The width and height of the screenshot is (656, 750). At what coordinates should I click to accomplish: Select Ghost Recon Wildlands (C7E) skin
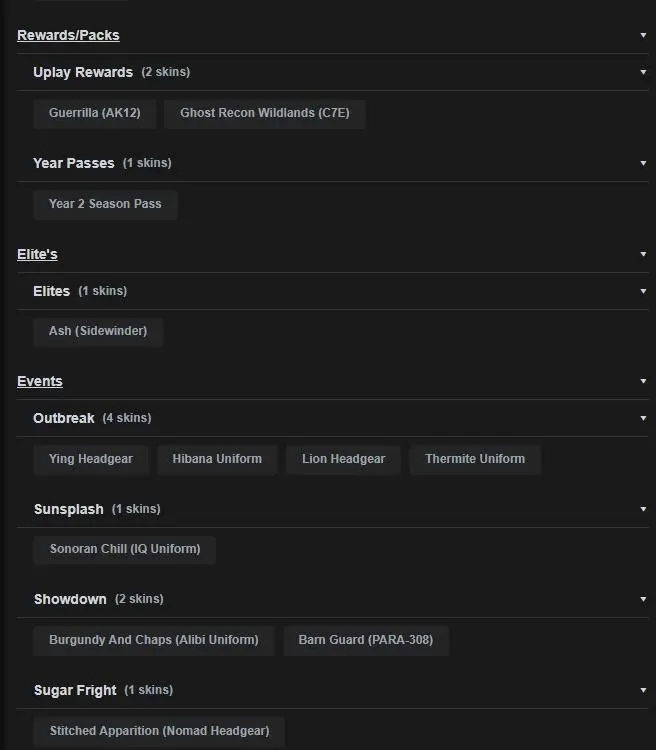pyautogui.click(x=265, y=114)
